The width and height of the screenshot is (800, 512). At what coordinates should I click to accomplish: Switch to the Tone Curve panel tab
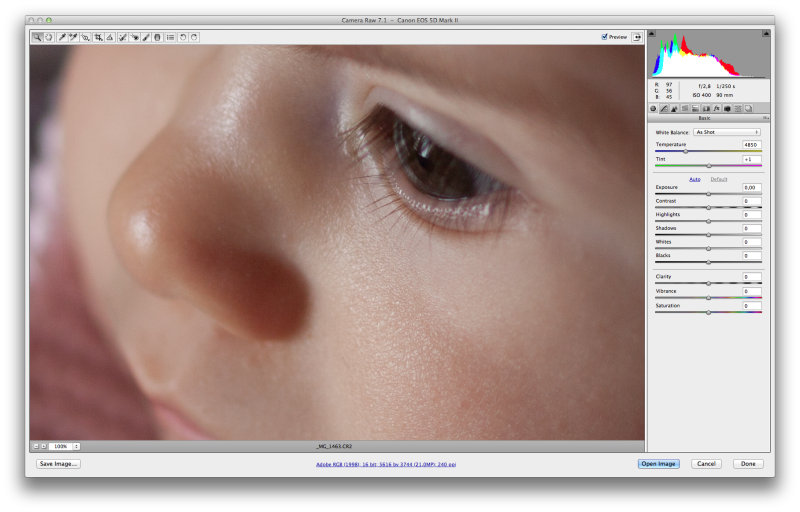(664, 108)
